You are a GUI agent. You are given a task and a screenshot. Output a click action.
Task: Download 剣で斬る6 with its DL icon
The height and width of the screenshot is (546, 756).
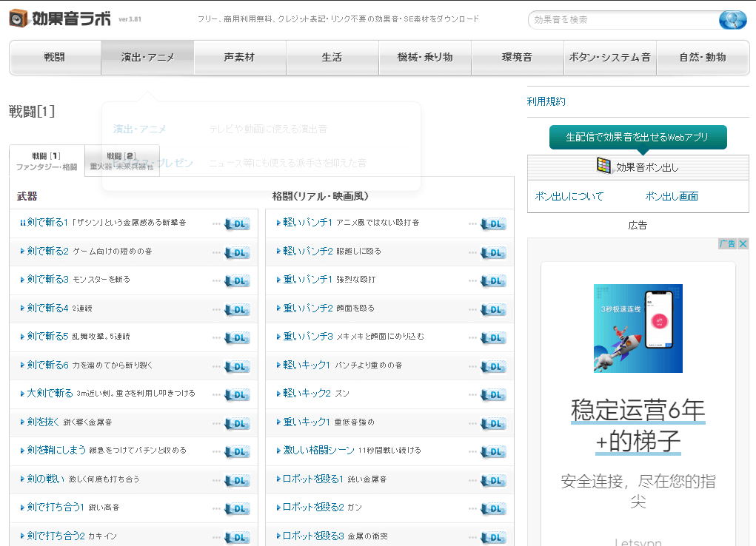[x=237, y=366]
